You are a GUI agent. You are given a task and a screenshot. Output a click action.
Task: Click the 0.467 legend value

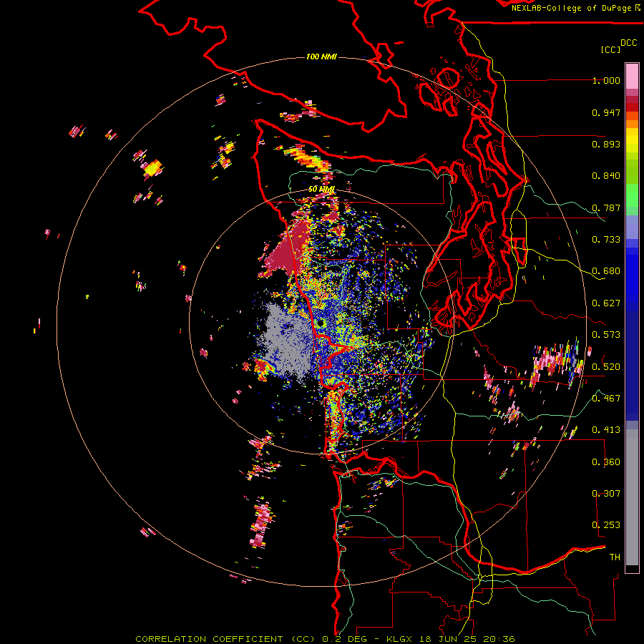pyautogui.click(x=606, y=399)
